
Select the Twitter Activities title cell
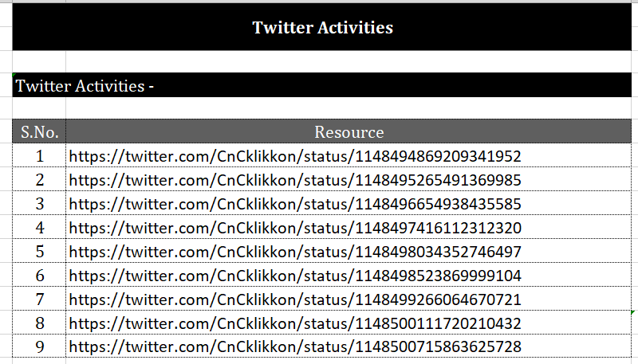point(322,27)
